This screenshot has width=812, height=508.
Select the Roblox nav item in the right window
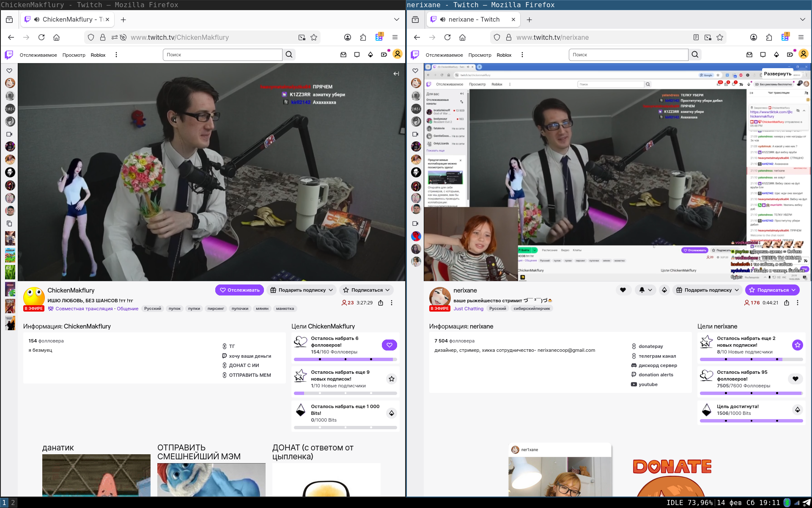click(x=504, y=55)
